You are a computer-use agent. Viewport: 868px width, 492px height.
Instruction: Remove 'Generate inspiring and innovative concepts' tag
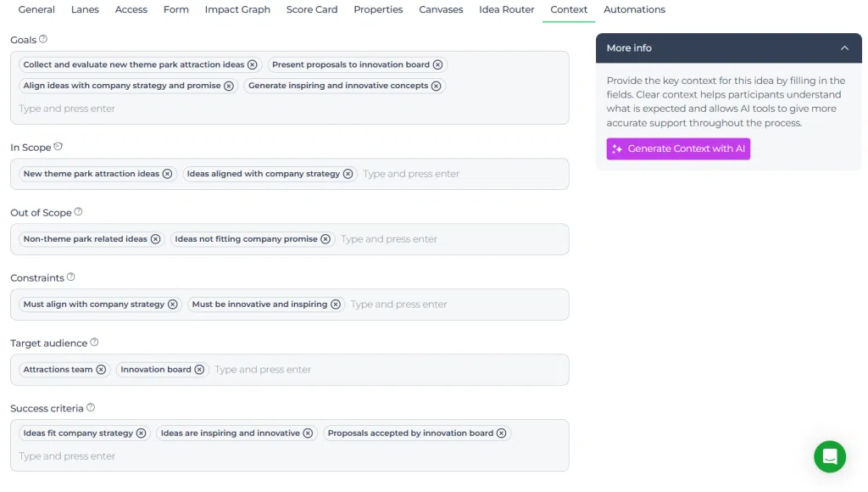tap(437, 86)
